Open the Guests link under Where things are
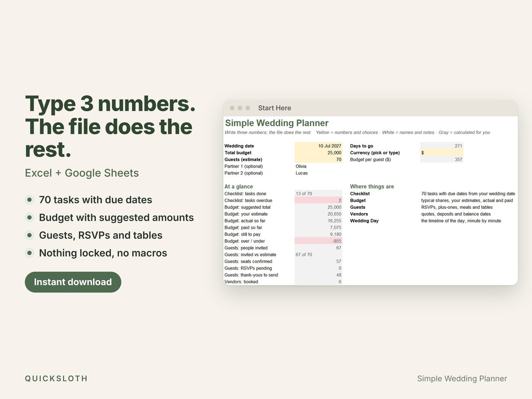The height and width of the screenshot is (399, 532). (358, 207)
